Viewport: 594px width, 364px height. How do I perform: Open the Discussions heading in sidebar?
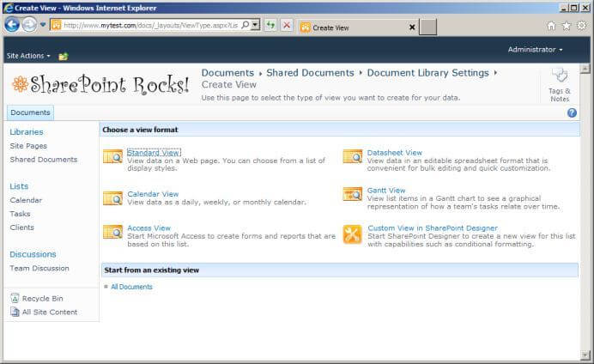[x=33, y=254]
